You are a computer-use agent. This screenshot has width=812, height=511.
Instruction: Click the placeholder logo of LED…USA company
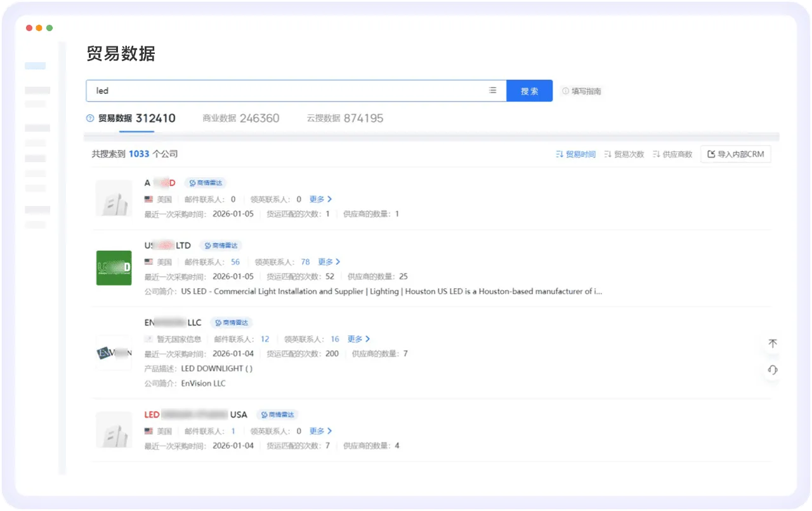[114, 430]
